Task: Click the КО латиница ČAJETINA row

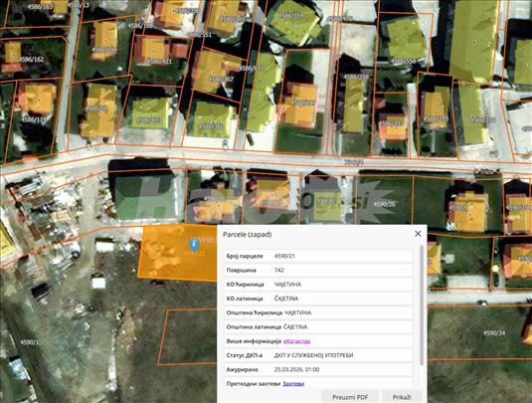Action: [x=318, y=299]
